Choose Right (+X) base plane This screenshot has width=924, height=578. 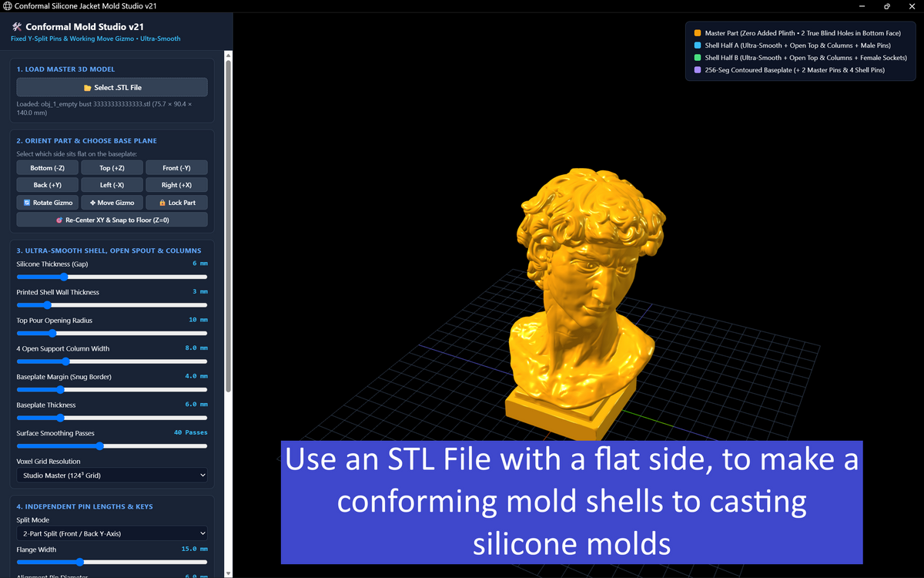[176, 185]
